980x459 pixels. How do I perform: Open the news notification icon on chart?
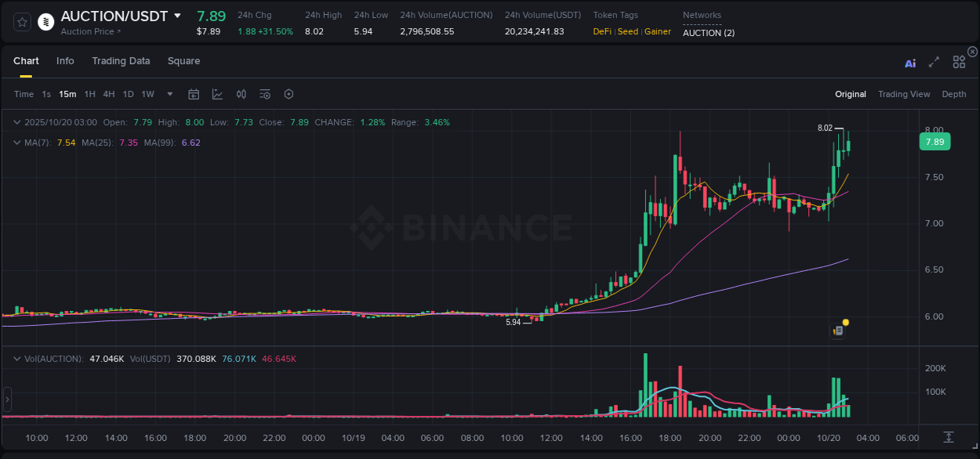click(x=837, y=330)
